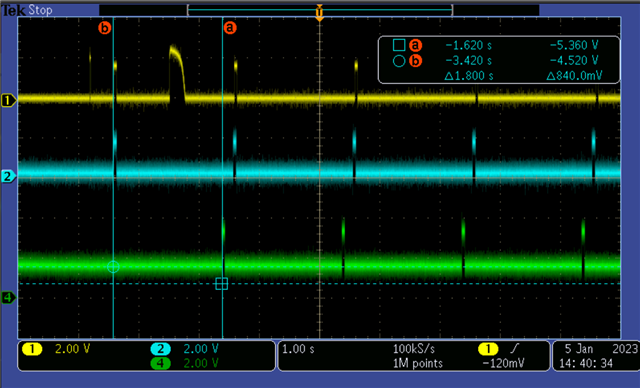Image resolution: width=640 pixels, height=388 pixels.
Task: Open the 100kS/s sample rate readout
Action: 414,349
